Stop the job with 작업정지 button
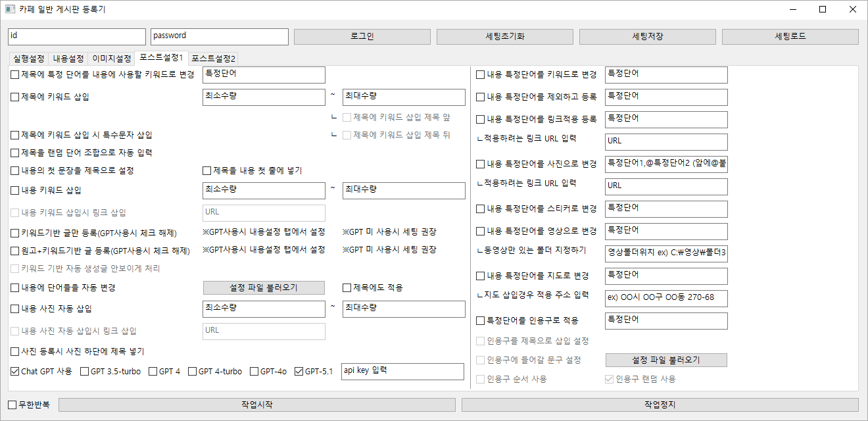This screenshot has width=868, height=421. 660,405
